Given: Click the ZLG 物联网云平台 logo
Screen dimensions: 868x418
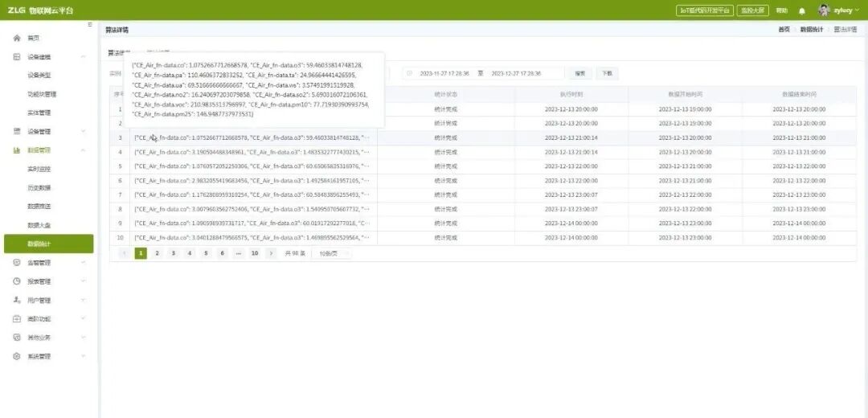Looking at the screenshot, I should [x=40, y=10].
